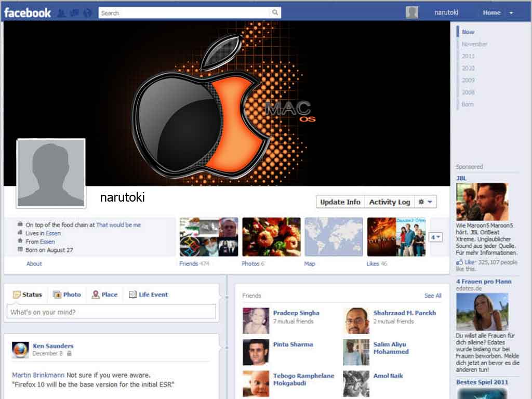Open Salim Aliyu Mohammed's profile

click(391, 348)
